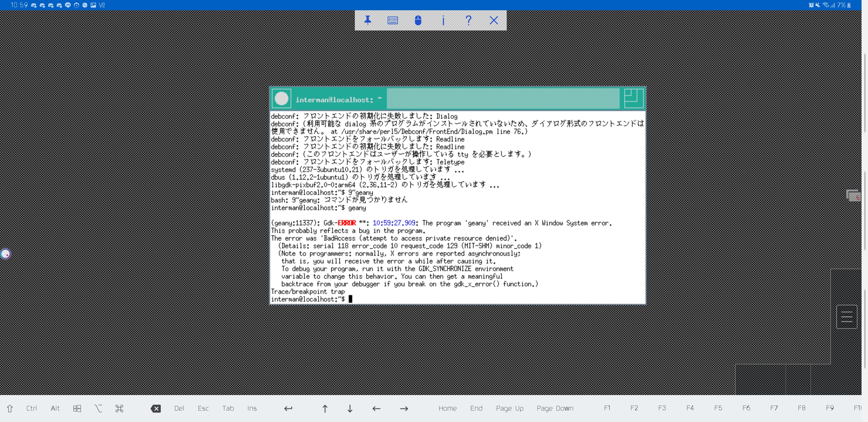This screenshot has height=422, width=868.
Task: Tap the right arrow key
Action: click(x=404, y=409)
